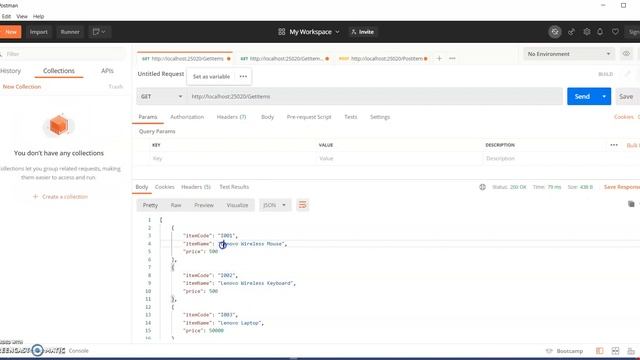The height and width of the screenshot is (360, 640).
Task: Select the second GetItem request tab
Action: coord(284,58)
